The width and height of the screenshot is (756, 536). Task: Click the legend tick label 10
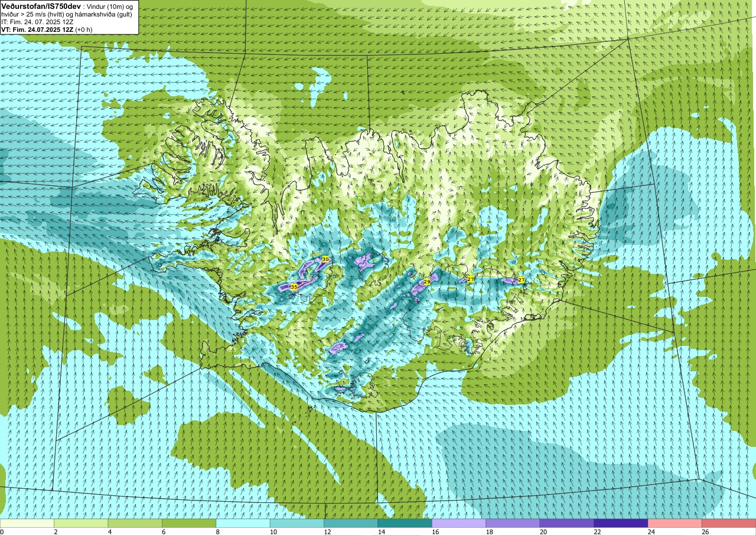(x=273, y=532)
